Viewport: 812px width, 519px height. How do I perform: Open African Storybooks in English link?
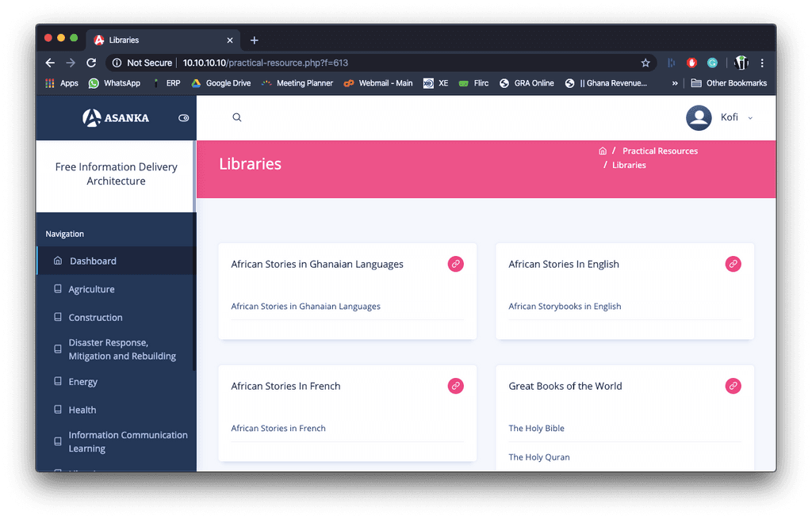pyautogui.click(x=565, y=307)
